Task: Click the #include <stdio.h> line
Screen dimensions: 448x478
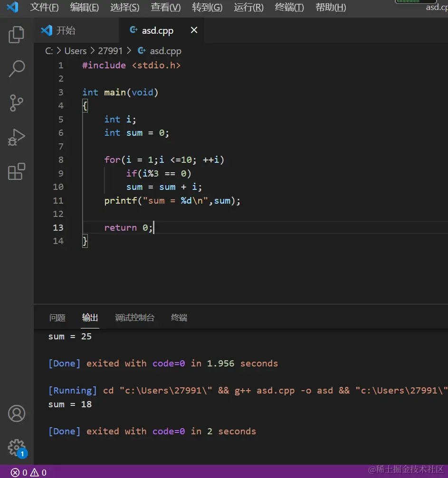Action: pos(131,65)
